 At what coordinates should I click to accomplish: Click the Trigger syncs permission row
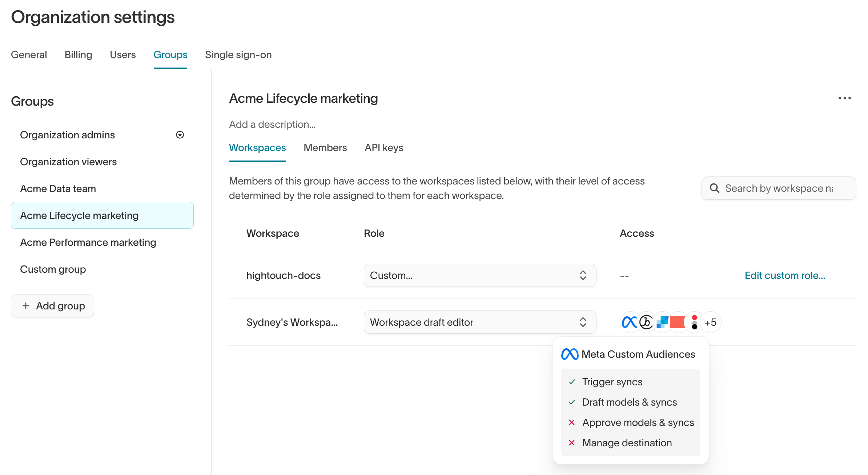tap(630, 382)
